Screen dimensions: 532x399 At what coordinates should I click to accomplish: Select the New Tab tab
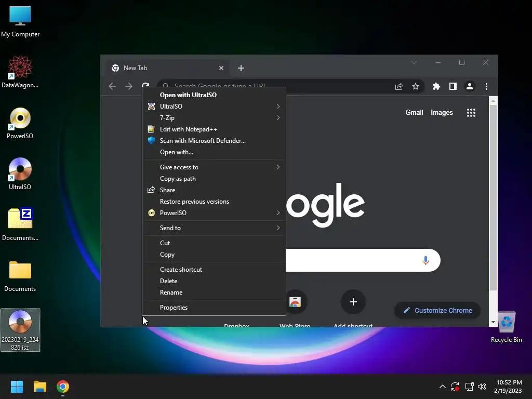point(166,68)
